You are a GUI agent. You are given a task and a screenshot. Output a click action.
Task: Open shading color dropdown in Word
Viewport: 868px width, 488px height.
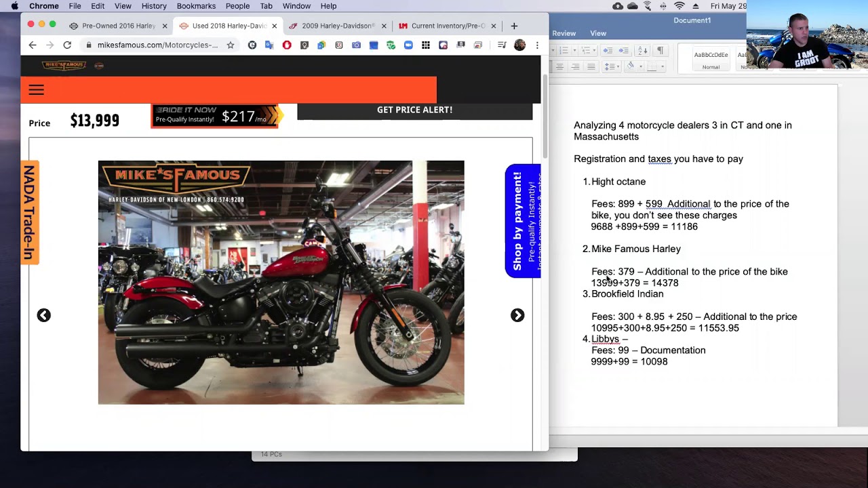point(641,66)
